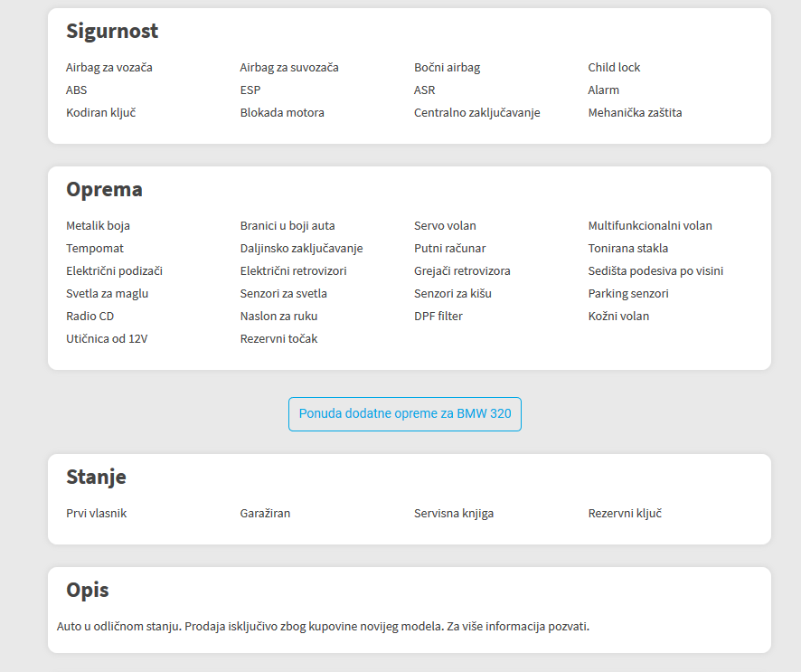
Task: Select the Sigurnost section heading
Action: tap(112, 31)
